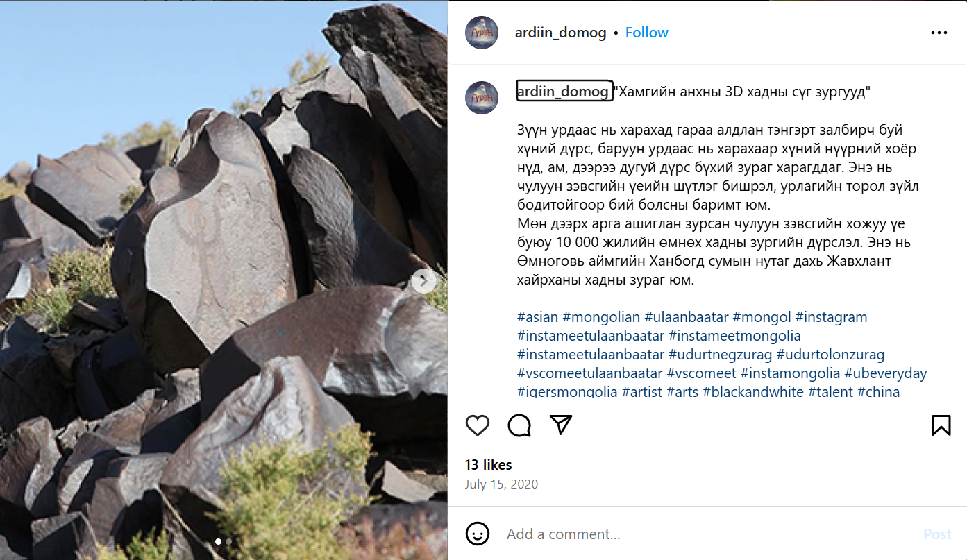View who liked via 13 likes

tap(488, 465)
